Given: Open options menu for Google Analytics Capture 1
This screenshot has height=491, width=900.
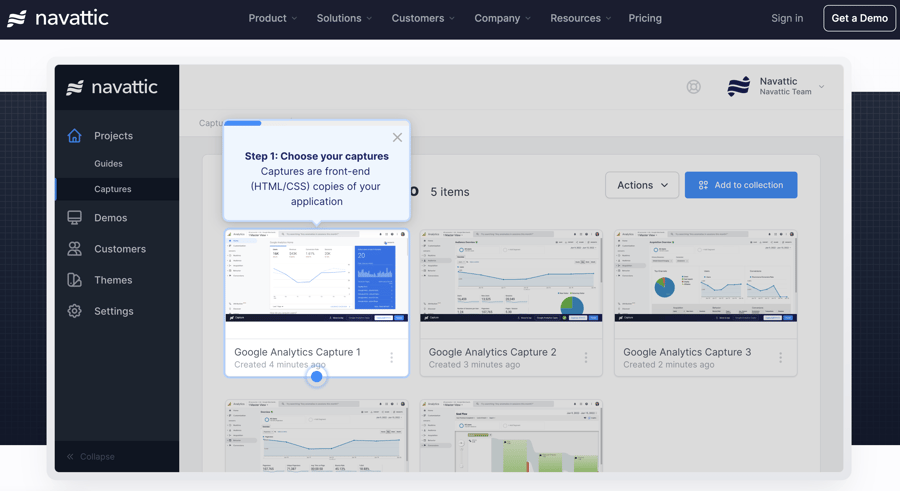Looking at the screenshot, I should [x=391, y=357].
